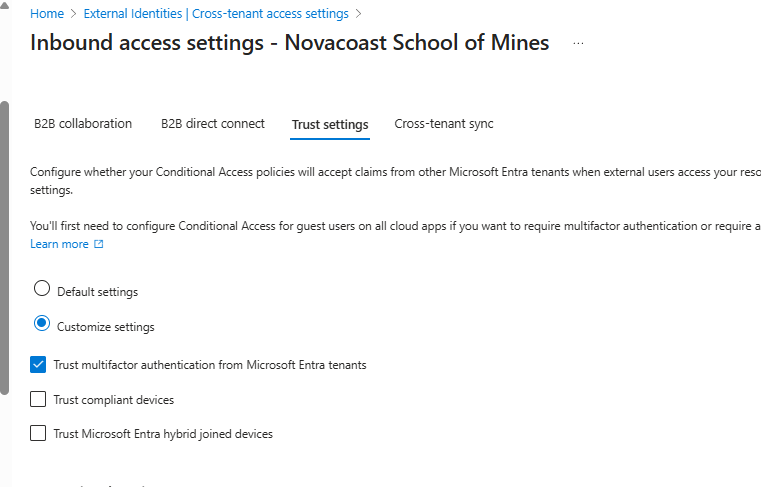This screenshot has height=487, width=761.
Task: Select the Default settings radio button
Action: (x=41, y=289)
